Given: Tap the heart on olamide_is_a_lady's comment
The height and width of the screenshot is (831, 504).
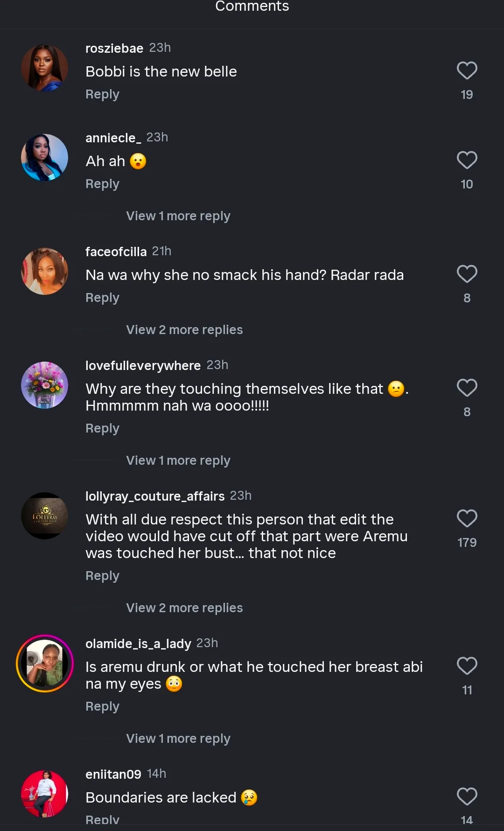Looking at the screenshot, I should coord(467,666).
